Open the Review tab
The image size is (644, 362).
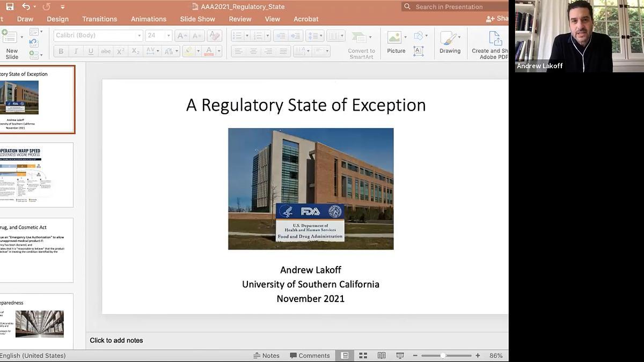point(240,19)
